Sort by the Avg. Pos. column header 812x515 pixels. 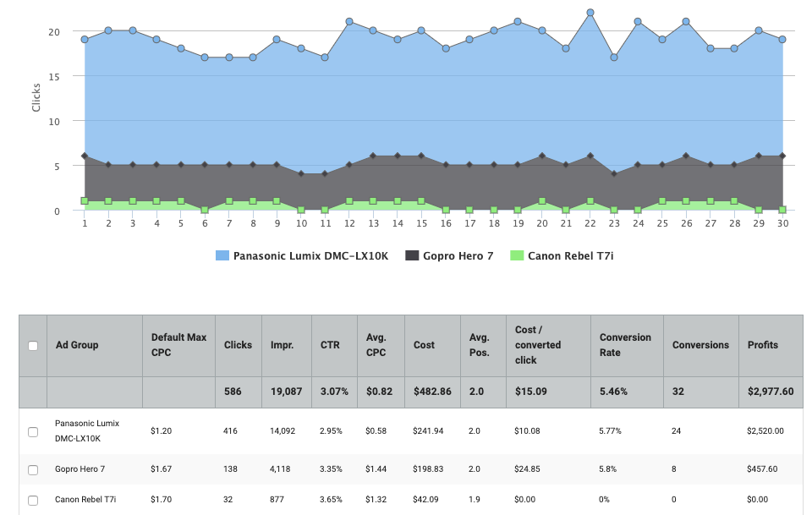pos(479,345)
